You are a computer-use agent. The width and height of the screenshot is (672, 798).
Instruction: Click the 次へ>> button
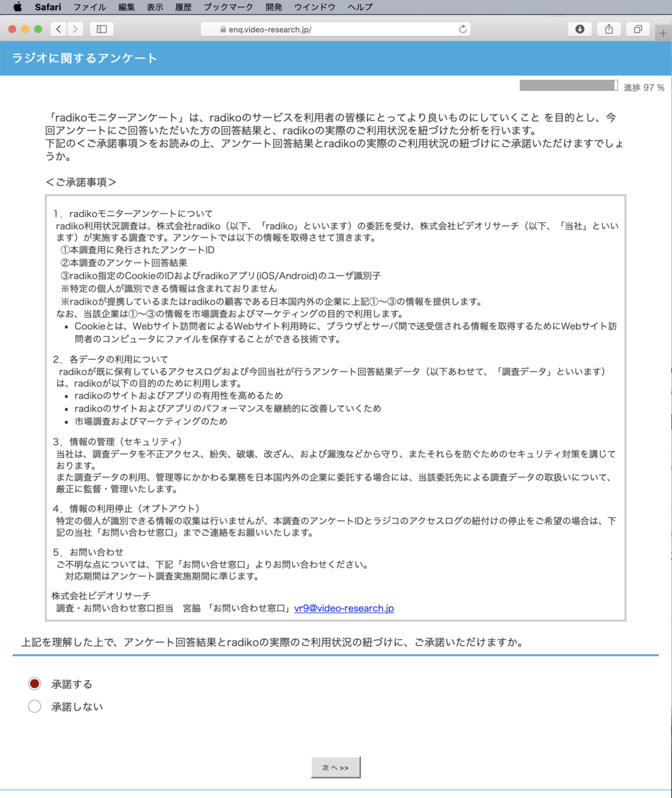(x=336, y=767)
